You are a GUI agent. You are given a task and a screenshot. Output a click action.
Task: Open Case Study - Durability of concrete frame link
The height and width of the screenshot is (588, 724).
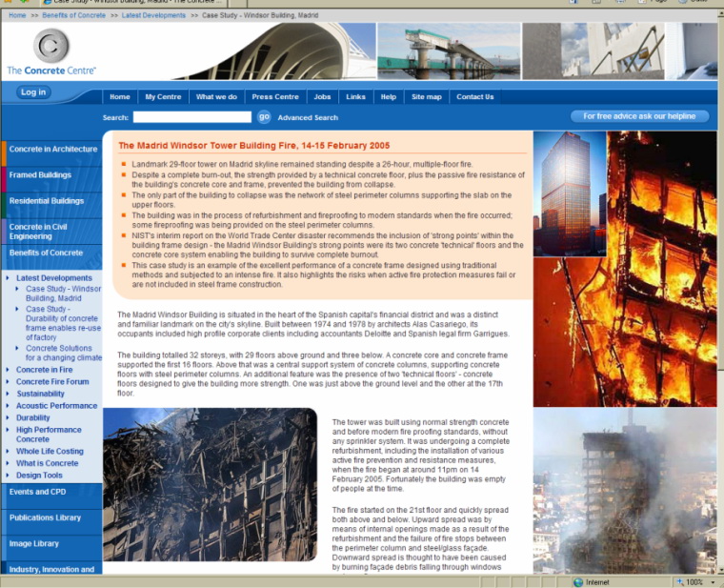click(x=63, y=323)
